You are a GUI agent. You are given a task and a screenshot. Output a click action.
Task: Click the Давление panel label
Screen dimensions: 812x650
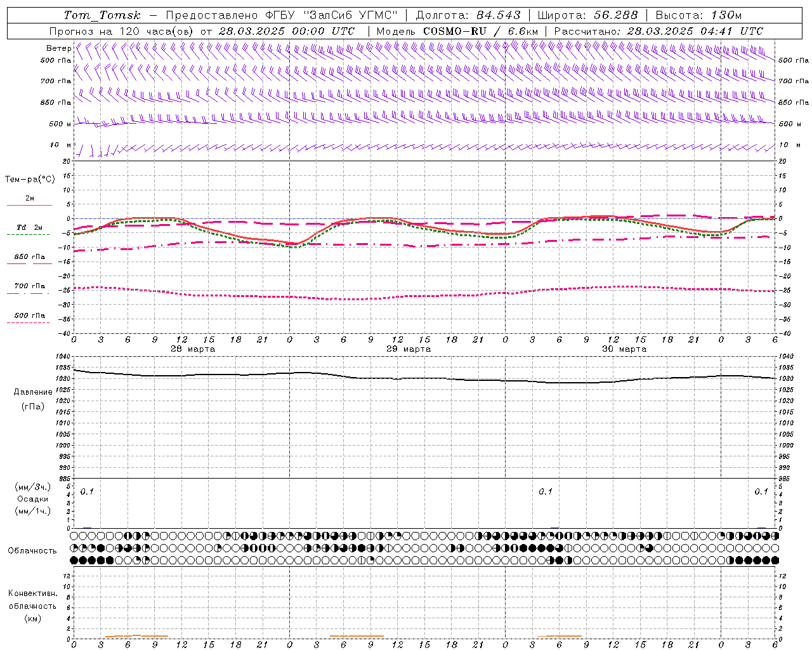33,392
